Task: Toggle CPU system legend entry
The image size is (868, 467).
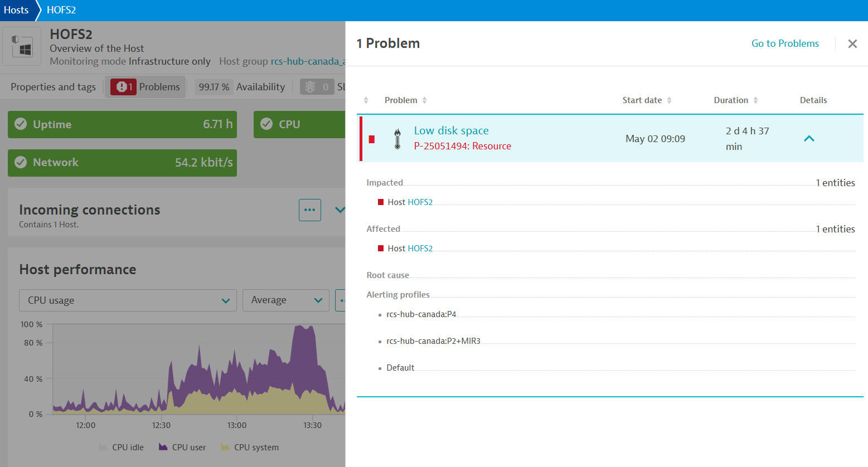Action: 250,447
